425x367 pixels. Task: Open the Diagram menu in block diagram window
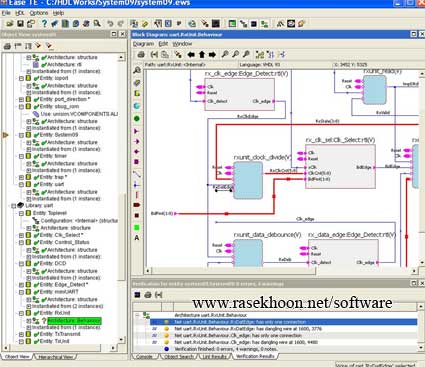144,44
